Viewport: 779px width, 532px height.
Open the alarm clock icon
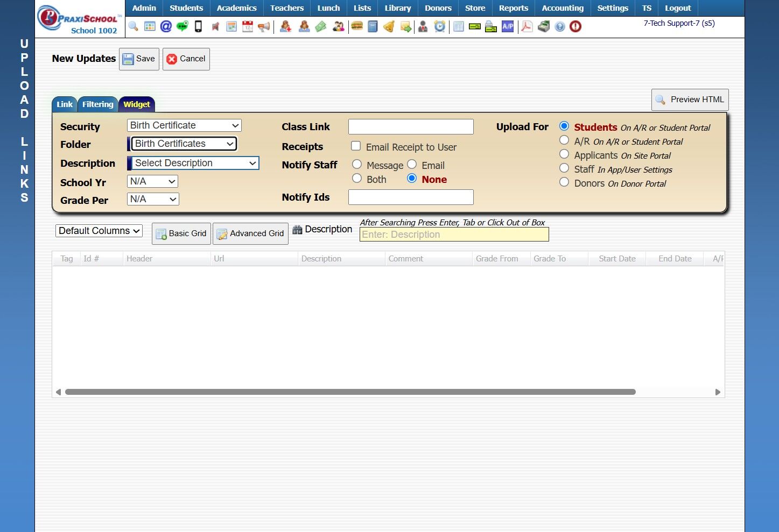click(440, 26)
